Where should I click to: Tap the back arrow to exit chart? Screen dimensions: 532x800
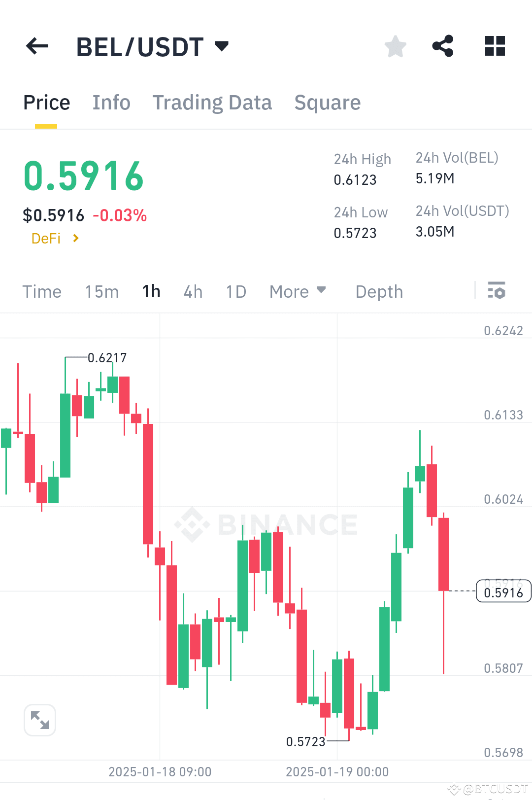click(x=37, y=46)
